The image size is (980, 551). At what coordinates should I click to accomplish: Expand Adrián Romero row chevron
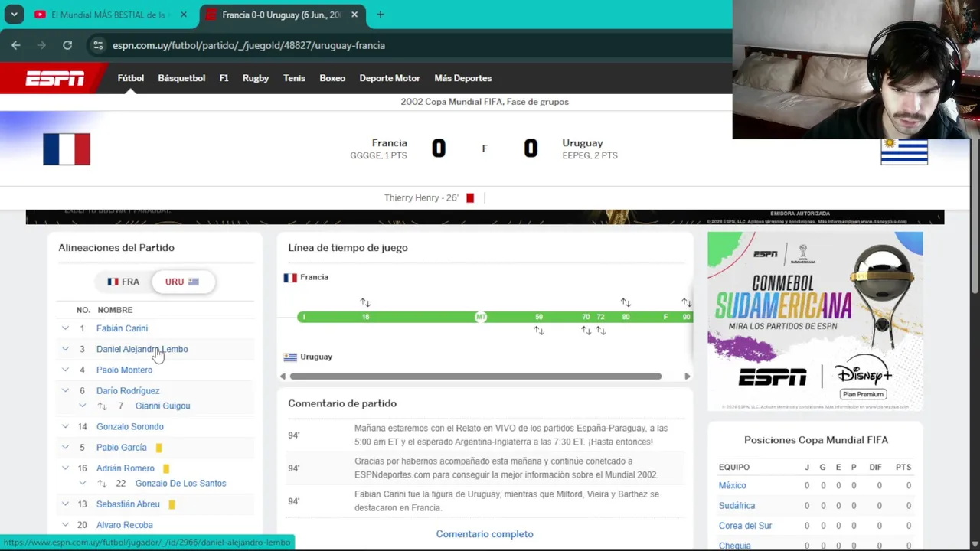65,468
